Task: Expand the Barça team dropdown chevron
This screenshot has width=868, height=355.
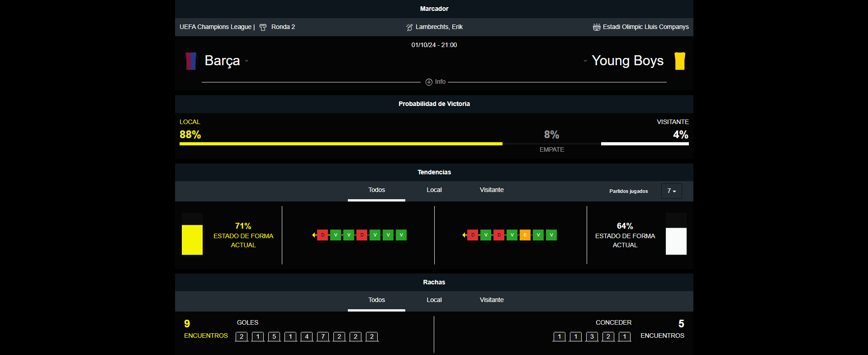Action: [247, 61]
